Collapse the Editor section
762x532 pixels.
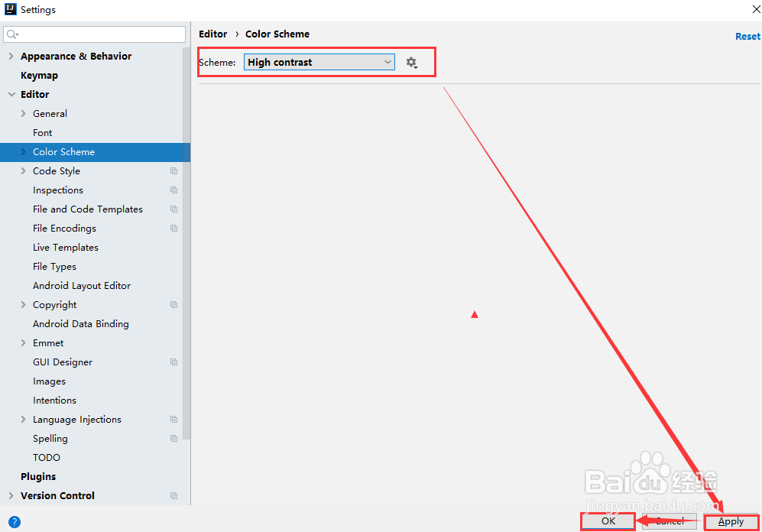point(11,94)
